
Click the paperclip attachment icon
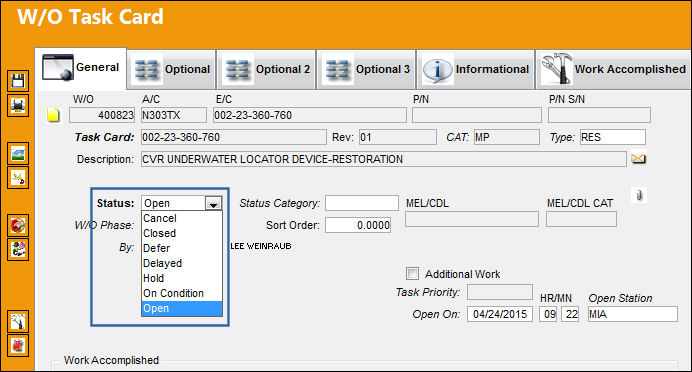639,195
